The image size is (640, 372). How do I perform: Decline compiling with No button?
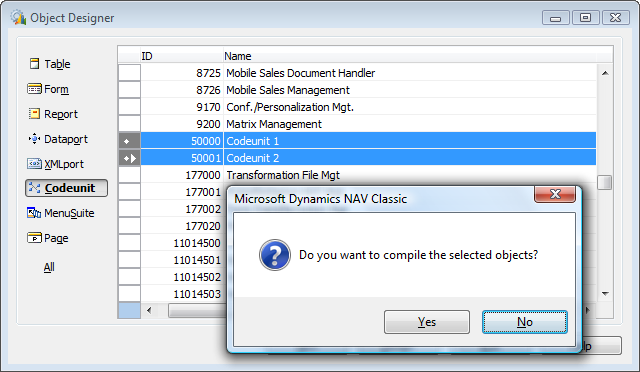point(524,322)
